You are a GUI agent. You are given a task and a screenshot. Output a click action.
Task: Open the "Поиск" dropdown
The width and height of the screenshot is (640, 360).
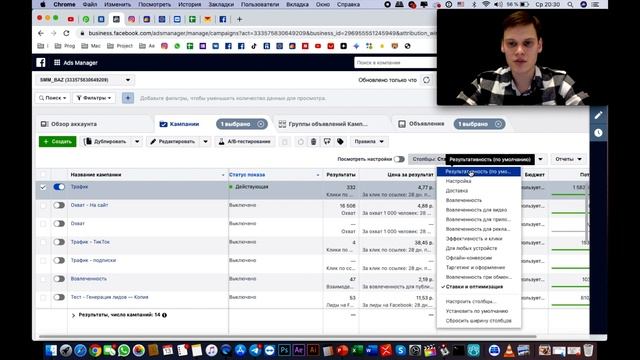(x=53, y=98)
